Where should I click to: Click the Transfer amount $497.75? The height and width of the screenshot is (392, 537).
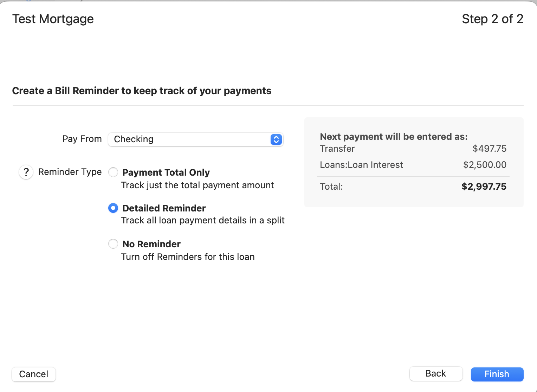tap(489, 149)
